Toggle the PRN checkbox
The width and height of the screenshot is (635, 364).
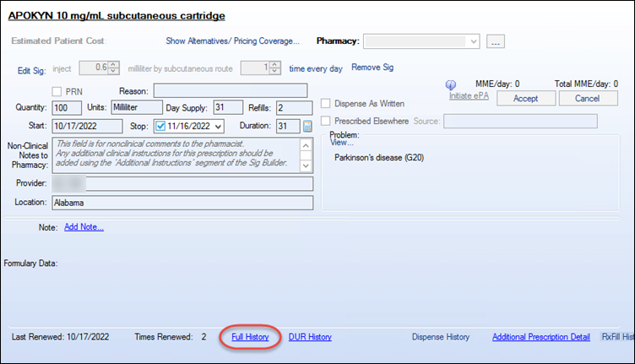point(57,91)
